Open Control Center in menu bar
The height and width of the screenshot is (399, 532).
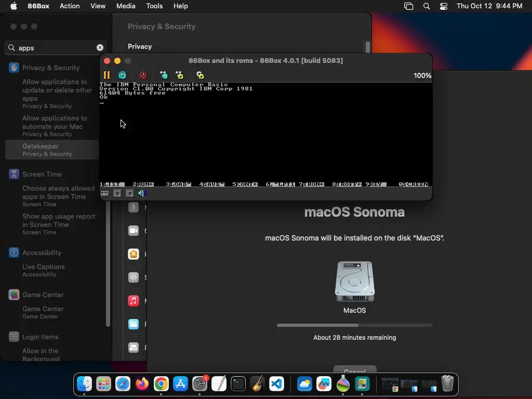(444, 6)
